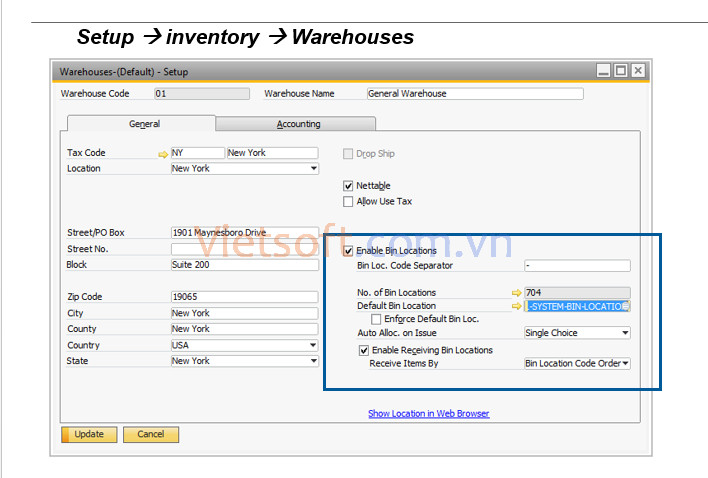Open the Location dropdown
Screen dimensions: 708x478
[313, 169]
